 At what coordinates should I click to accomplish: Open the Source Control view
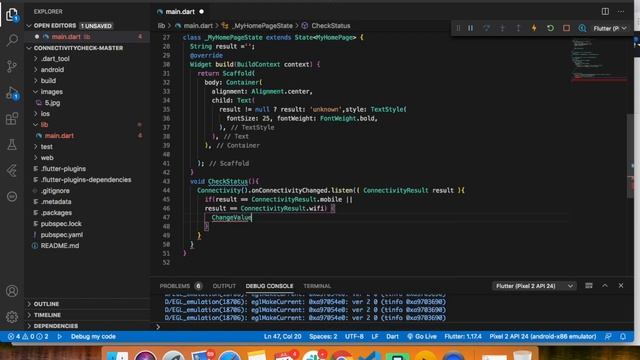[x=12, y=66]
